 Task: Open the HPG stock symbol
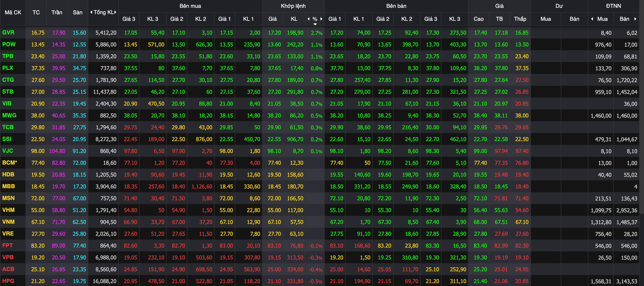coord(8,281)
